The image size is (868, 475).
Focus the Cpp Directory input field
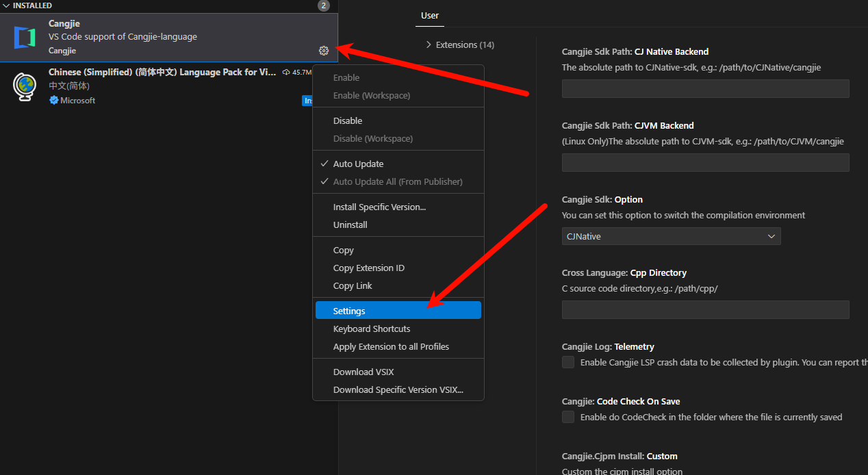(705, 309)
